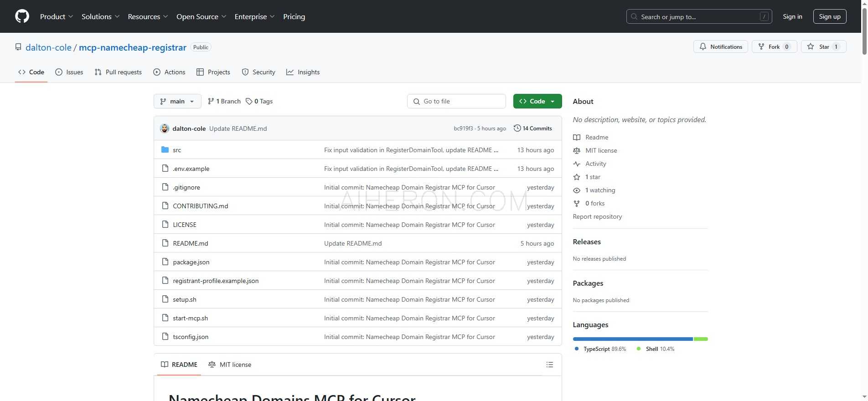Click the GitHub logo icon
Viewport: 868px width, 401px height.
pyautogui.click(x=22, y=16)
